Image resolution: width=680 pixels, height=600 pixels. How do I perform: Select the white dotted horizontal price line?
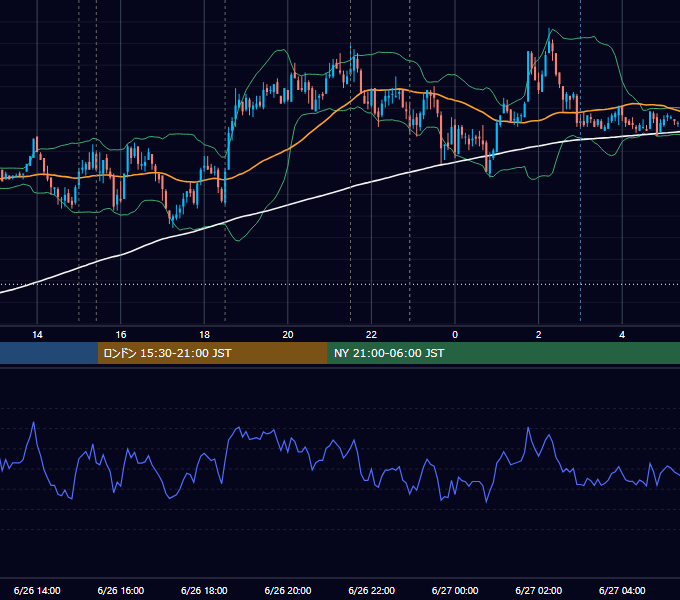(340, 285)
